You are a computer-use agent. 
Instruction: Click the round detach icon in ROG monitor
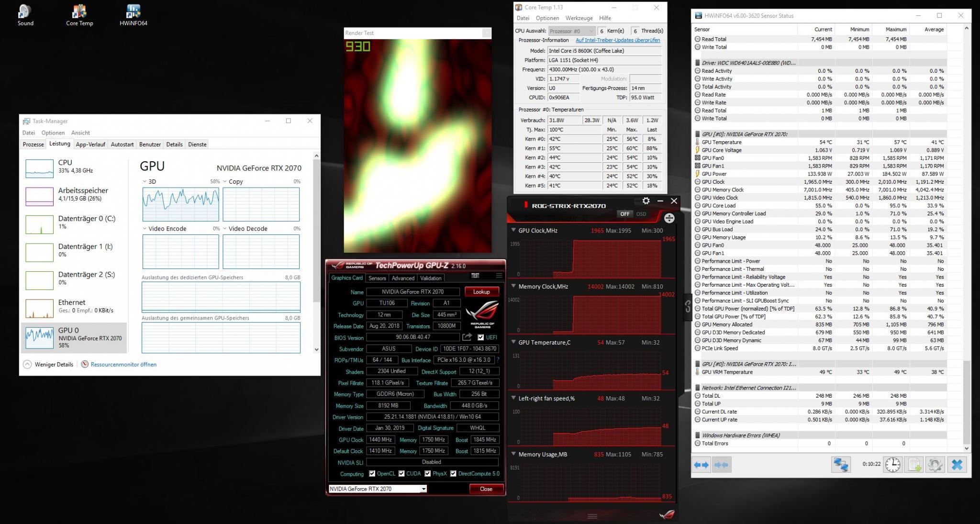coord(669,218)
